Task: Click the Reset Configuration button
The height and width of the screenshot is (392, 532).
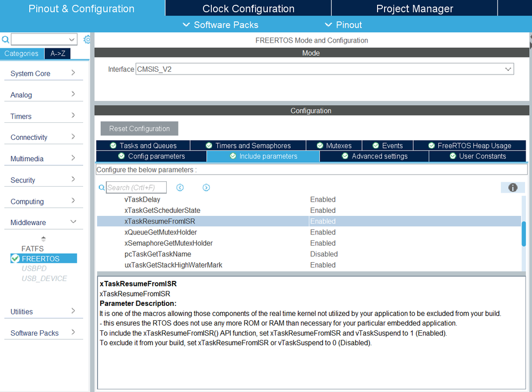Action: pos(140,128)
